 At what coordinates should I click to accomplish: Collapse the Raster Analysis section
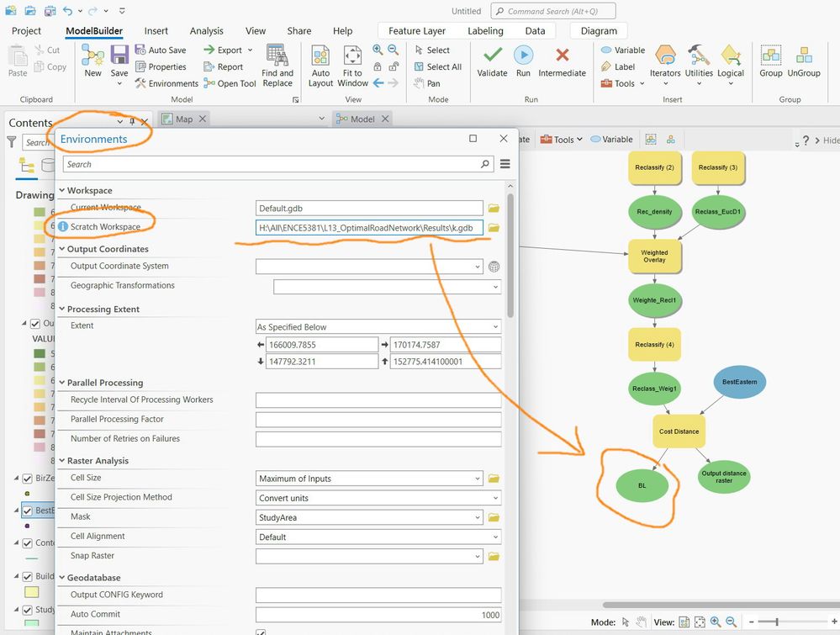click(61, 461)
